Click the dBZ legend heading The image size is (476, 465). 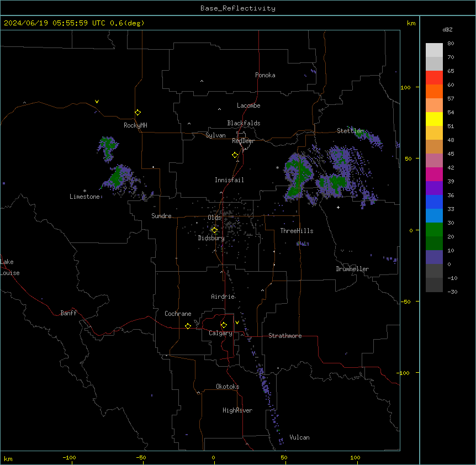(447, 30)
